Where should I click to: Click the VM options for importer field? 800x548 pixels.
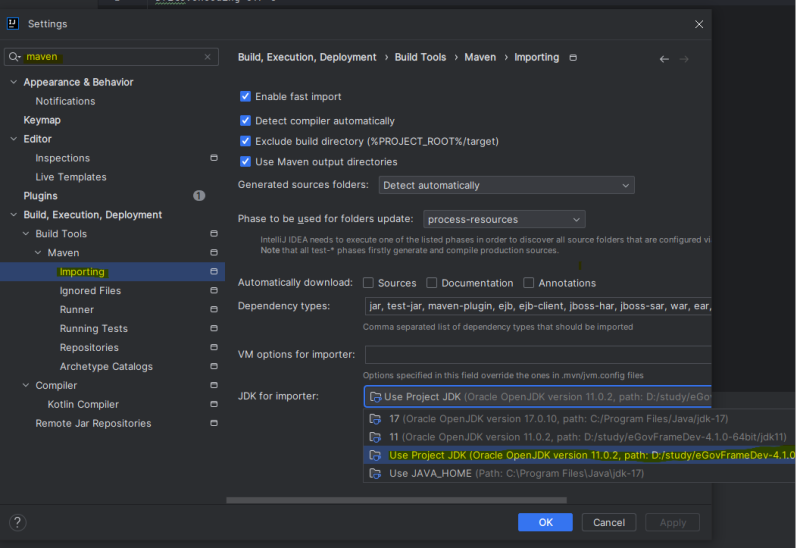click(x=538, y=354)
